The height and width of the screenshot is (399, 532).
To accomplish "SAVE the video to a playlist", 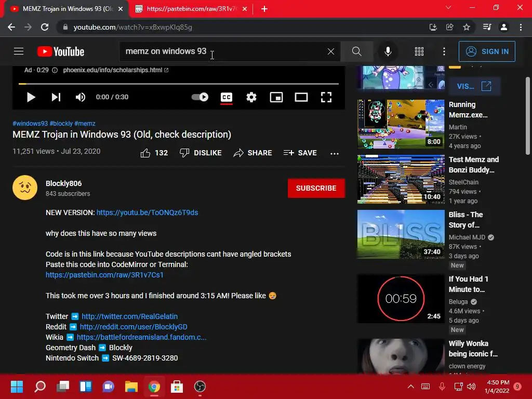I will (300, 153).
